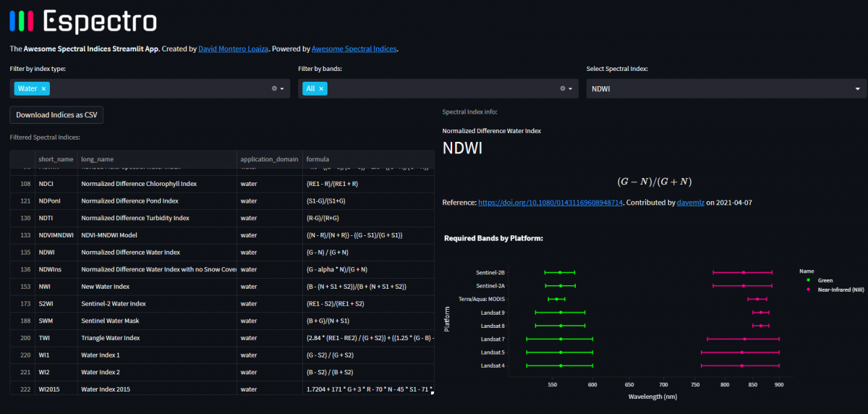Click the Espectro logo icon

point(22,22)
